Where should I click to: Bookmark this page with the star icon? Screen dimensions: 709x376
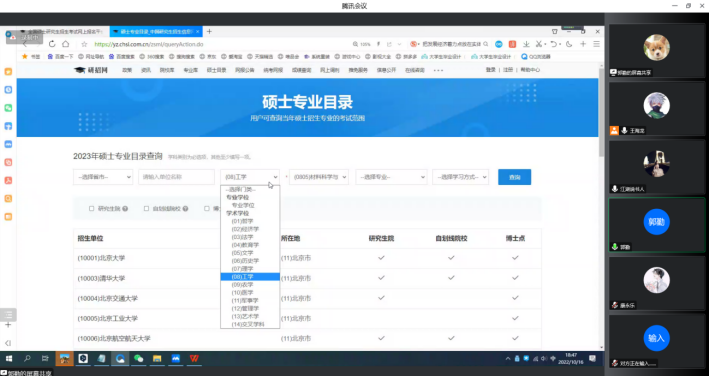84,44
